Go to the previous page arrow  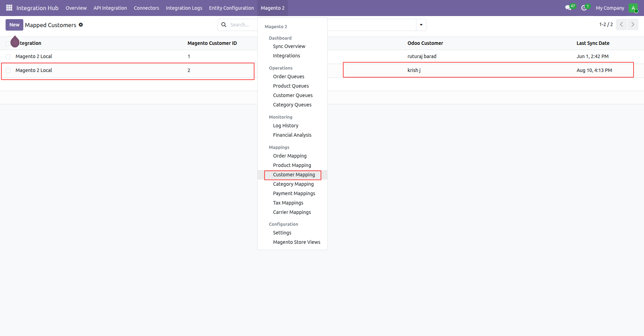tap(621, 24)
